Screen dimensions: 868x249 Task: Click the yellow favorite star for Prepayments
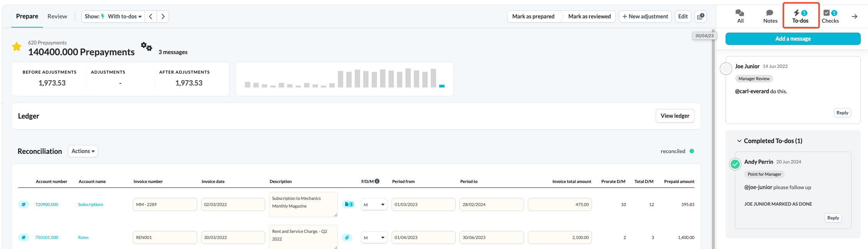(17, 47)
